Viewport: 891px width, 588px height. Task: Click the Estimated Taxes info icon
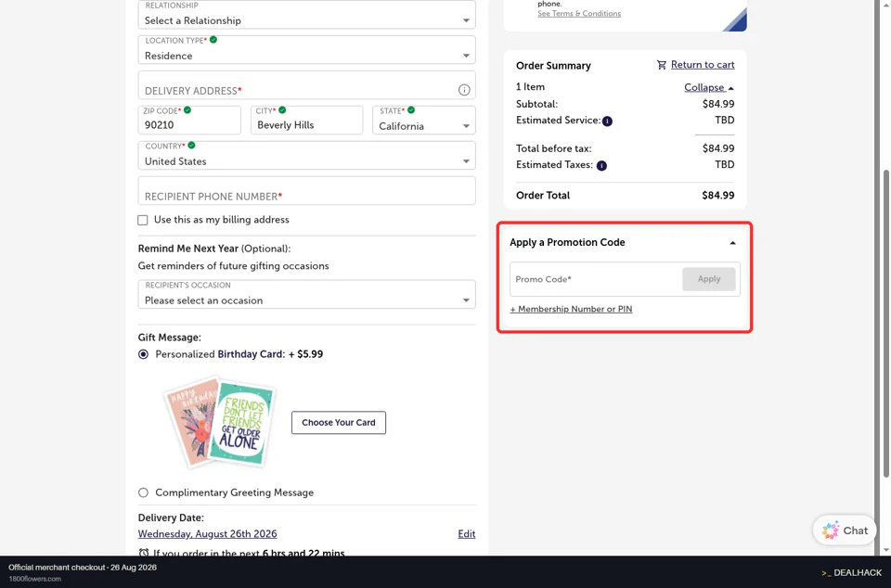601,166
